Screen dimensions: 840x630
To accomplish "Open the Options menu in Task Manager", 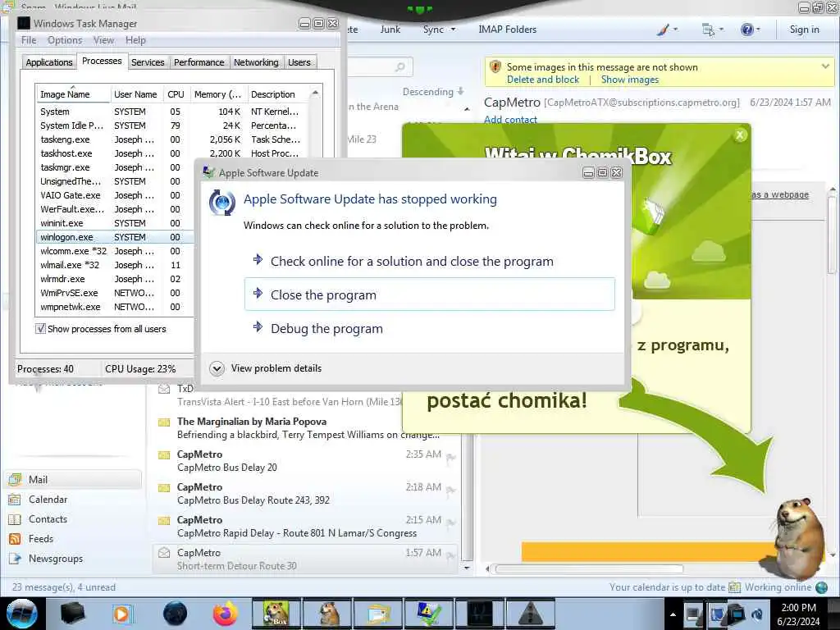I will coord(65,40).
